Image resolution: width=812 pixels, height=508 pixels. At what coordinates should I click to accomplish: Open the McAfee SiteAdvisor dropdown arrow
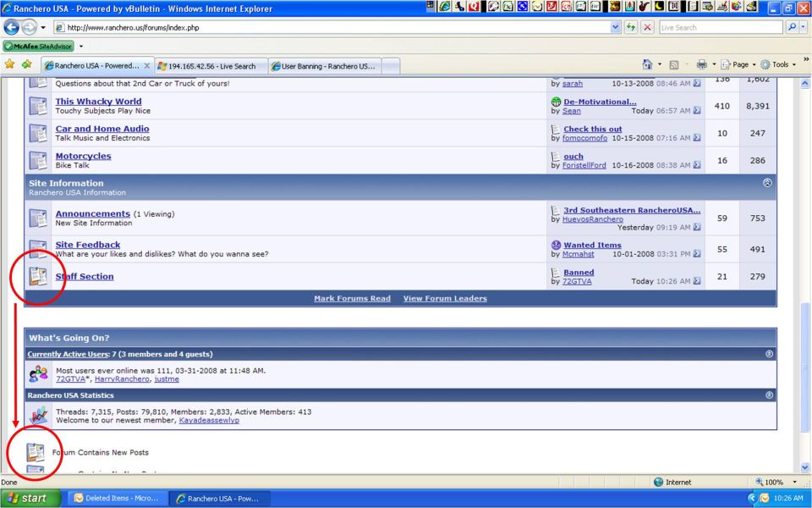coord(81,46)
